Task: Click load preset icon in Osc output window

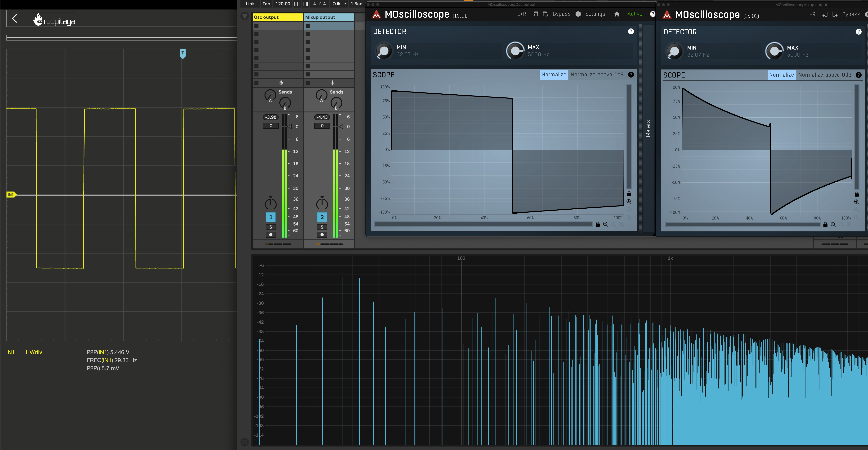Action: [x=535, y=14]
